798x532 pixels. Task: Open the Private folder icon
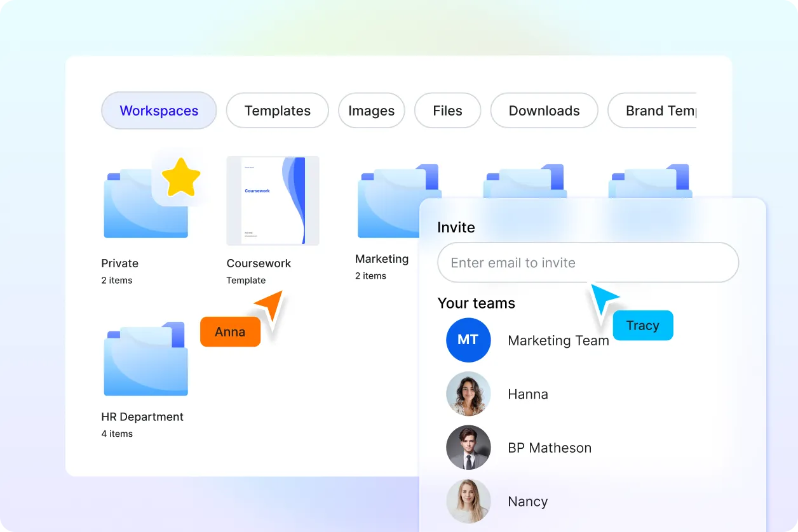pos(145,203)
